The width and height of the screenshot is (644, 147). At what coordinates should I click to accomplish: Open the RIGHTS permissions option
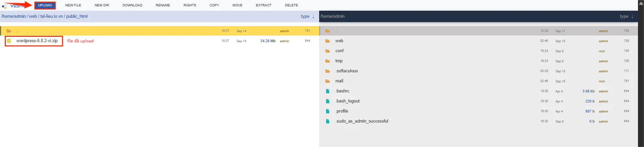pos(190,5)
